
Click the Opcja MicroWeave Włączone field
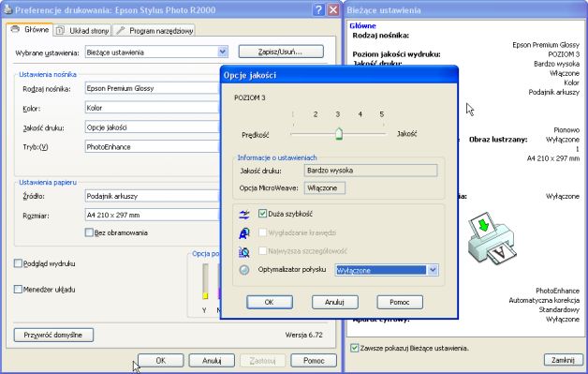(x=324, y=188)
